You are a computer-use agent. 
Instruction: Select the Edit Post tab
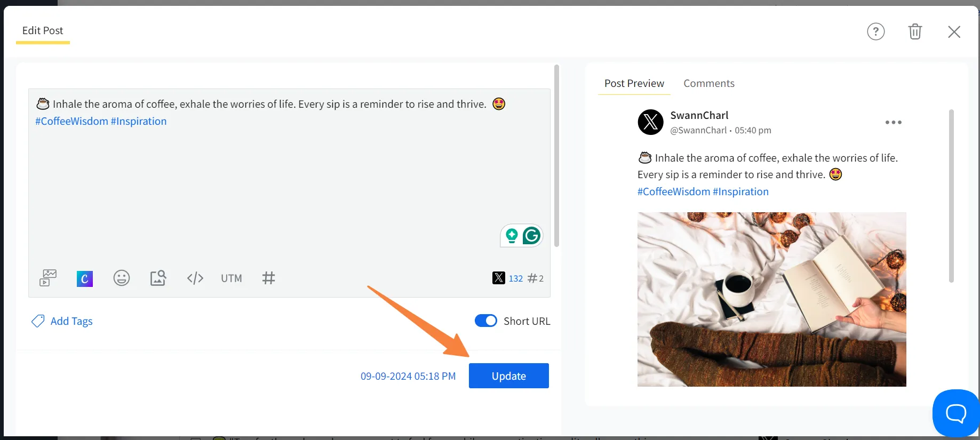click(x=43, y=30)
